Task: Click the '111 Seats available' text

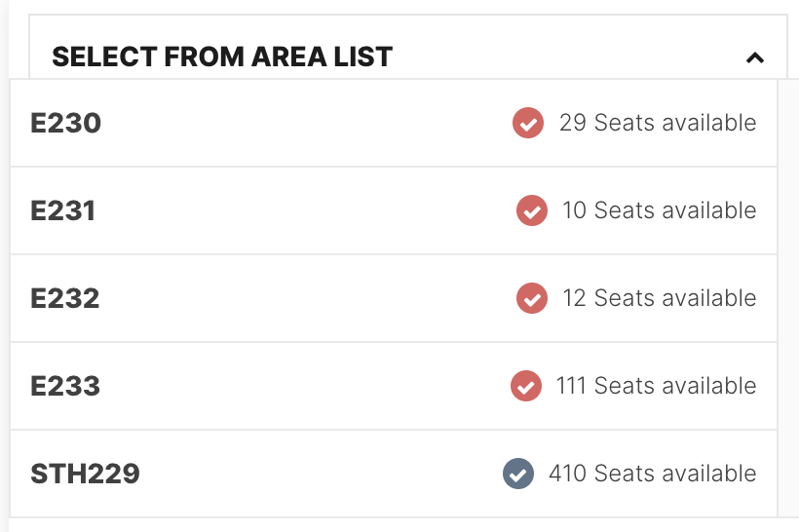Action: 657,386
